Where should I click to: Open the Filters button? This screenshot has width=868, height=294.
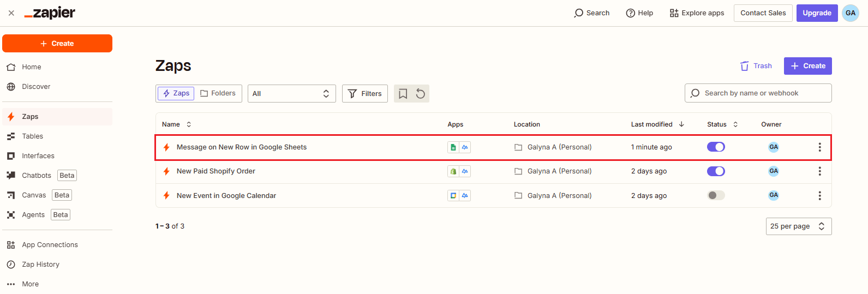(x=365, y=93)
